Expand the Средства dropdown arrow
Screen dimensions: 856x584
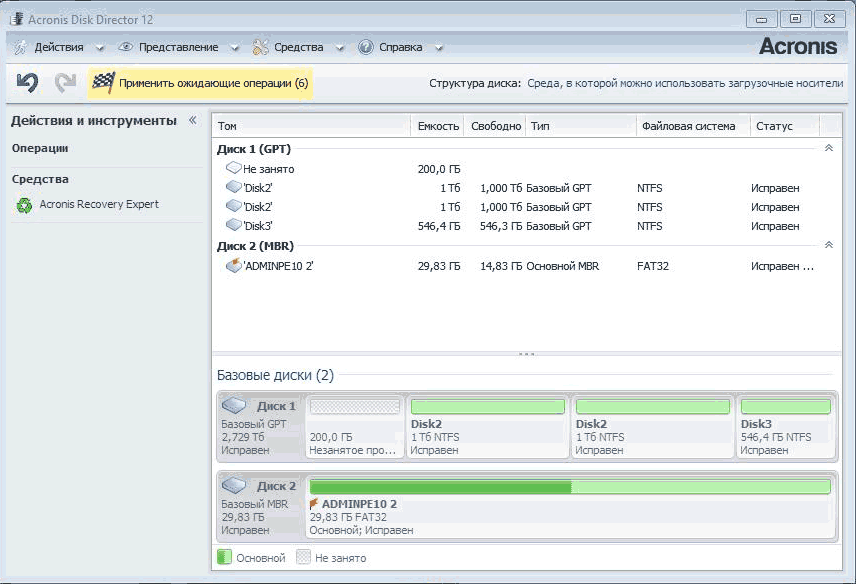(340, 48)
